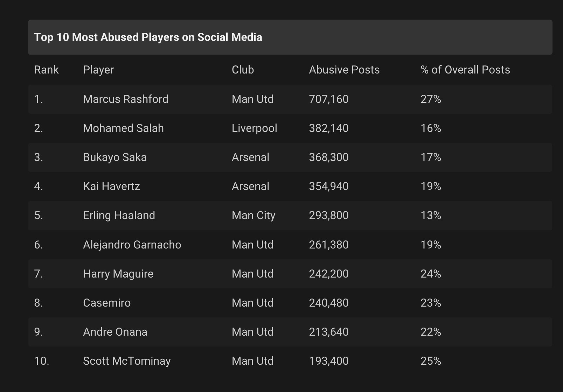
Task: Click the Club column header
Action: [x=243, y=70]
